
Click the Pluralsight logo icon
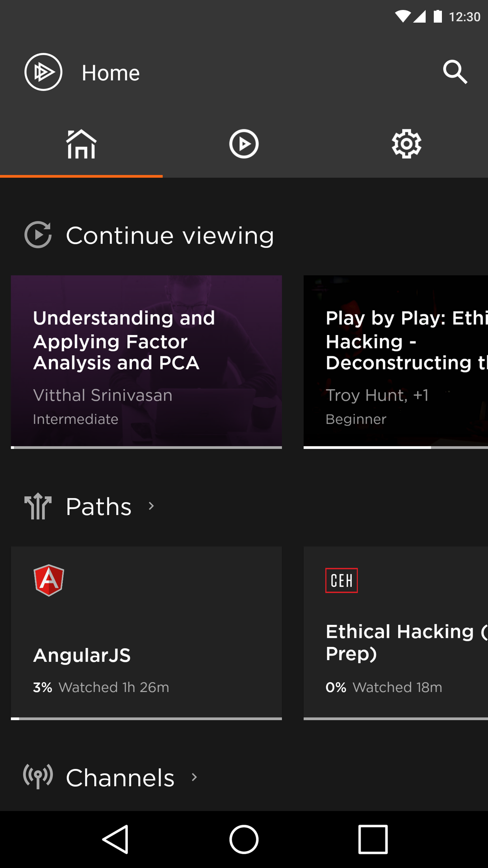[x=43, y=71]
